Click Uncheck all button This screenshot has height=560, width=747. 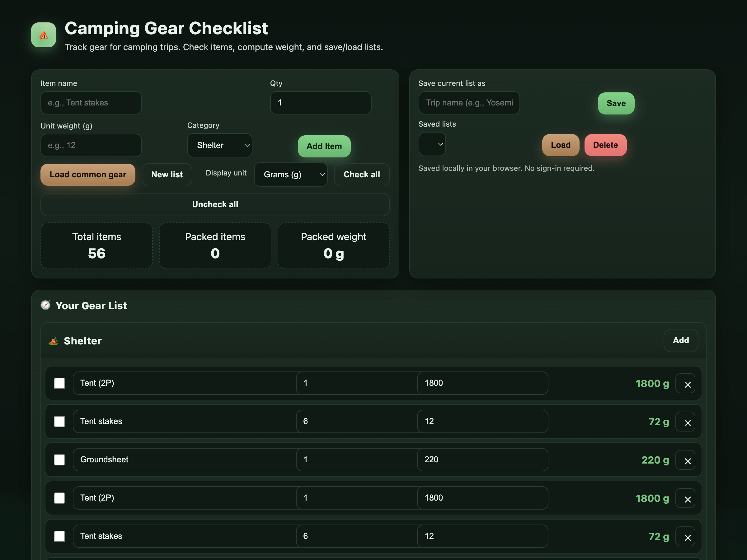pyautogui.click(x=215, y=205)
